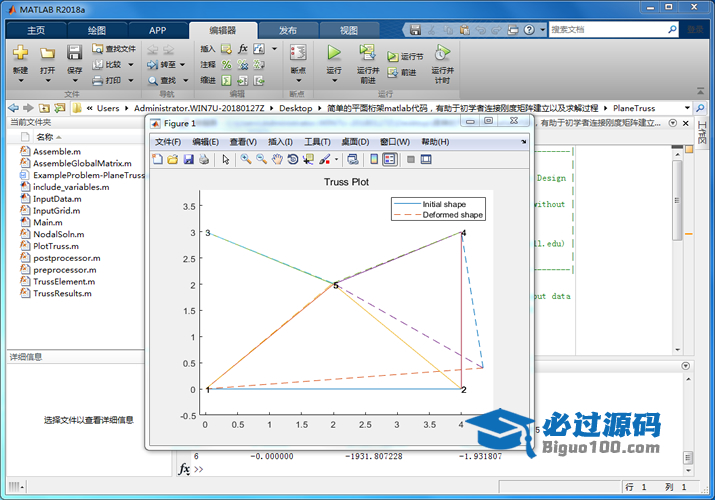Click Run Section (运行节) icon
The height and width of the screenshot is (500, 715).
pyautogui.click(x=392, y=57)
